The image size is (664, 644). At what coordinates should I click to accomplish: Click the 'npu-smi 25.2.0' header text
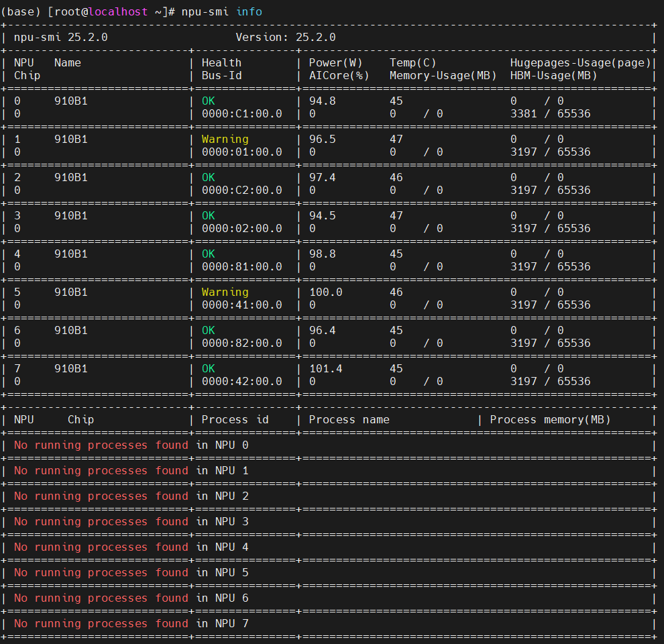(x=61, y=38)
